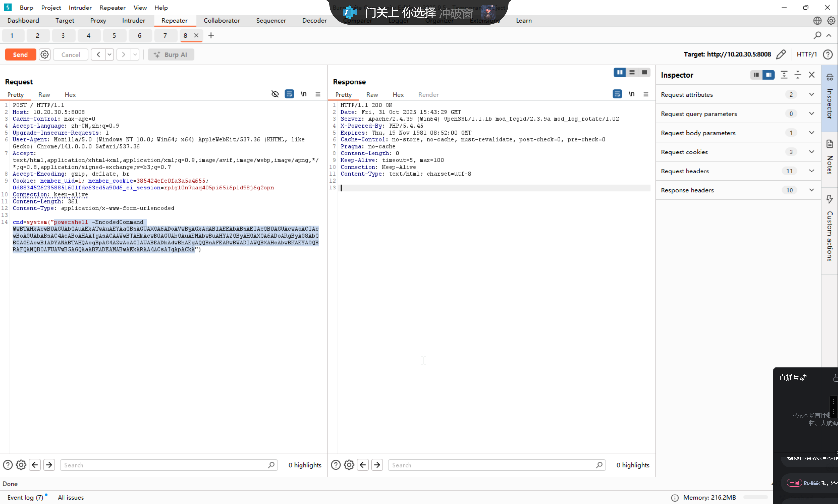The height and width of the screenshot is (504, 838).
Task: Toggle show newline characters in Request pane
Action: (x=304, y=94)
